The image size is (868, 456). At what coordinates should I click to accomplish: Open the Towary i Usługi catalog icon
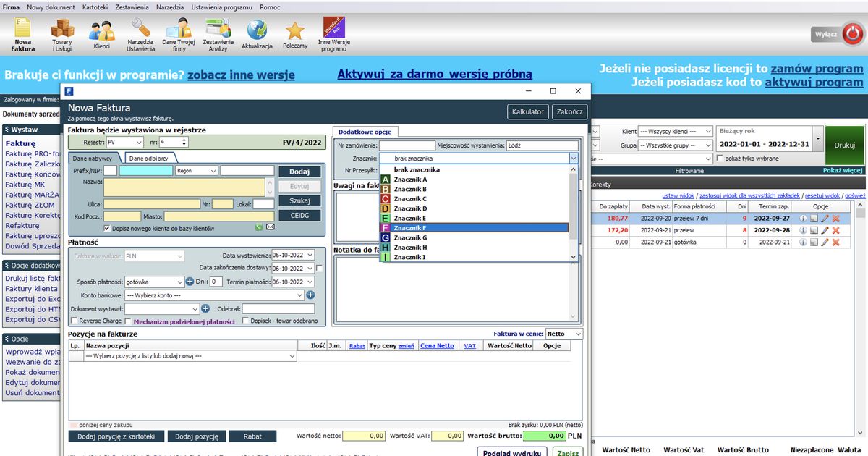62,35
